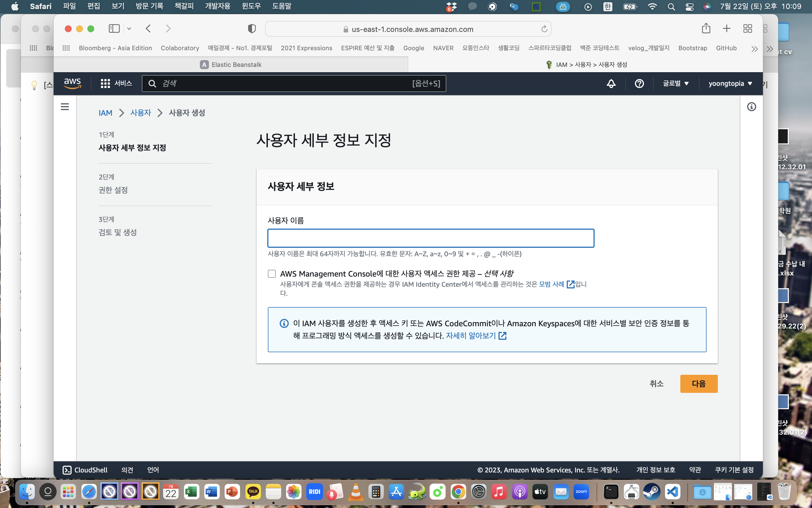This screenshot has height=508, width=812.
Task: Show more bookmarks with double chevron
Action: coord(754,49)
